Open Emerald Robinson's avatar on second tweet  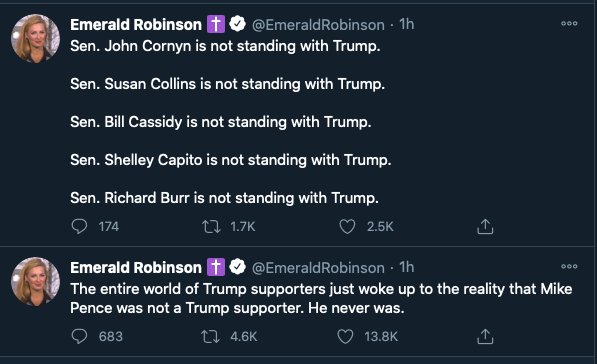tap(35, 281)
